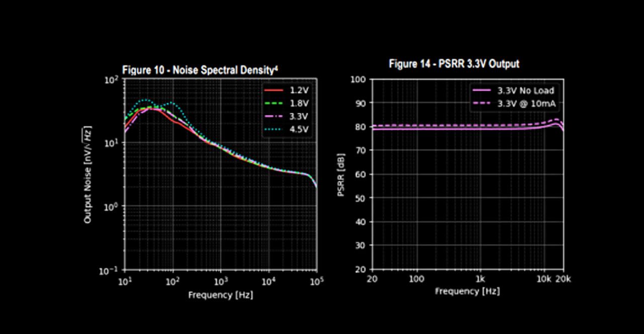Click the PSRR chart 'Frequency [Hz]' axis label
The width and height of the screenshot is (644, 334).
pos(467,291)
